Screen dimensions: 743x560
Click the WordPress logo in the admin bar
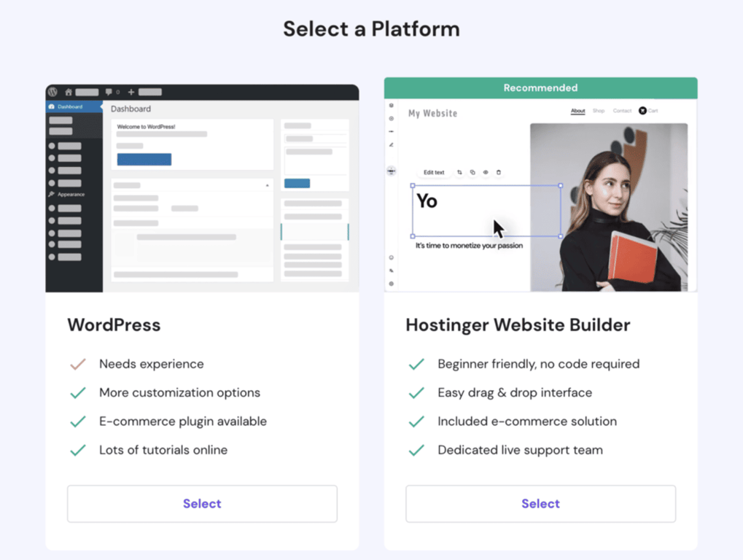pyautogui.click(x=53, y=92)
